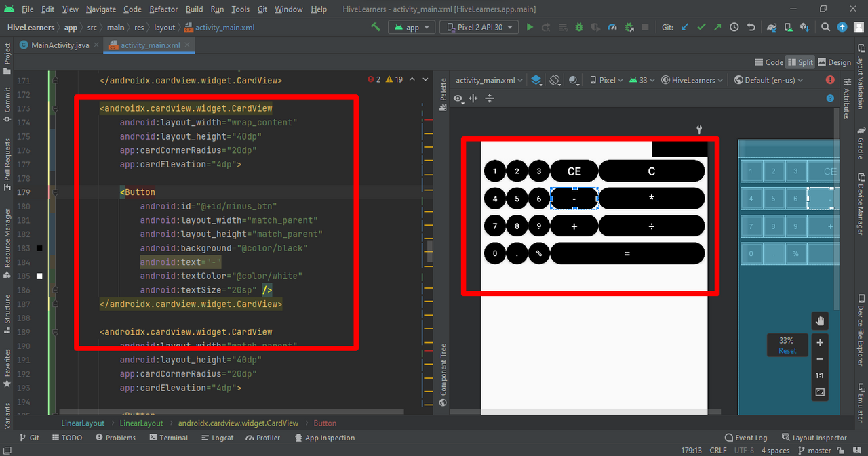
Task: Open the Terminal tool window
Action: pos(167,438)
